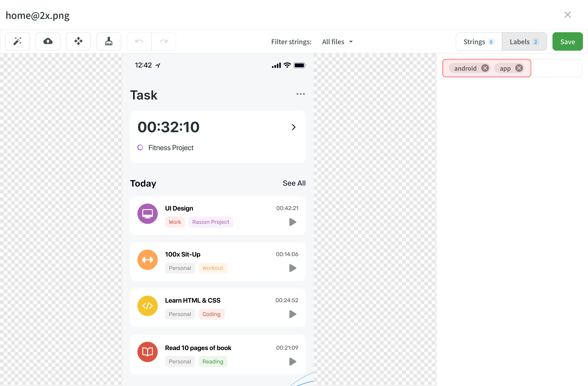Image resolution: width=588 pixels, height=386 pixels.
Task: Expand the UI Design task options
Action: [292, 222]
